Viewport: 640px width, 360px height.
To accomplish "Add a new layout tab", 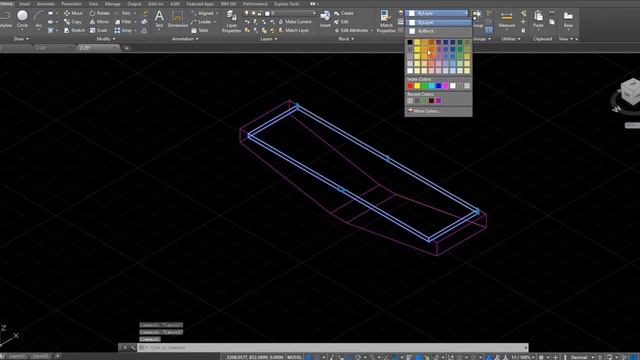I will (x=58, y=356).
